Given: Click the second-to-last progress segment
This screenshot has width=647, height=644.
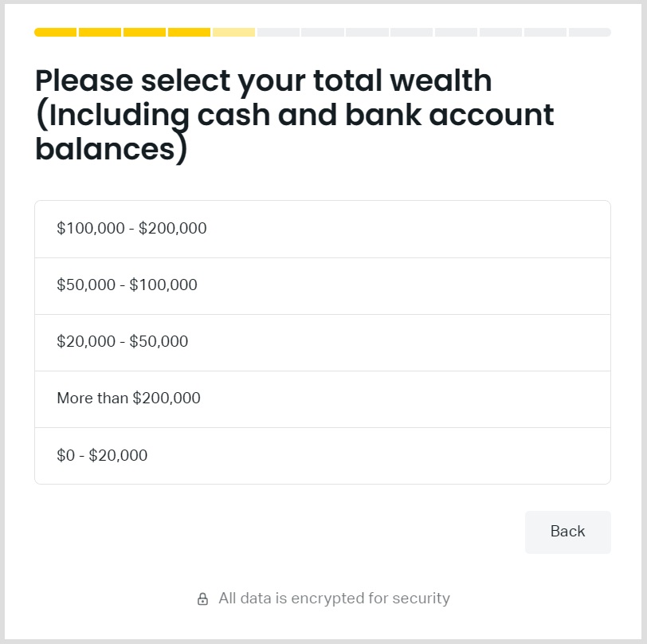Looking at the screenshot, I should click(x=545, y=33).
